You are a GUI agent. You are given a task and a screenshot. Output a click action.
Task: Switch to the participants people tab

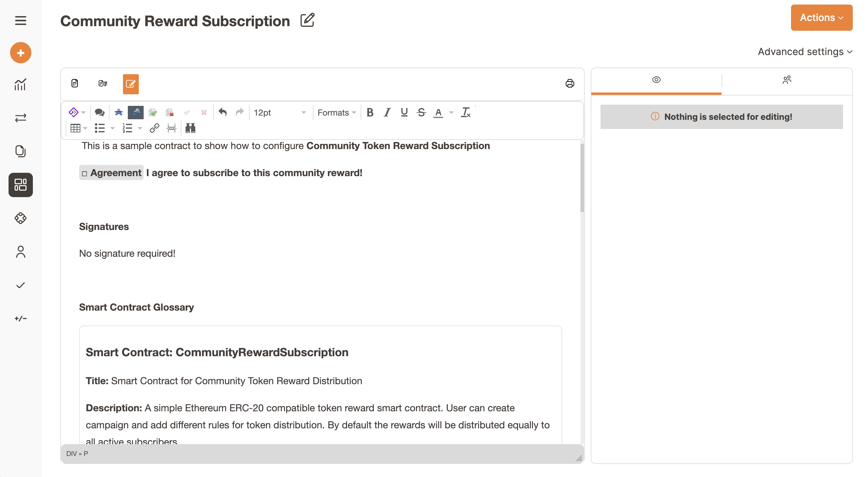coord(787,80)
